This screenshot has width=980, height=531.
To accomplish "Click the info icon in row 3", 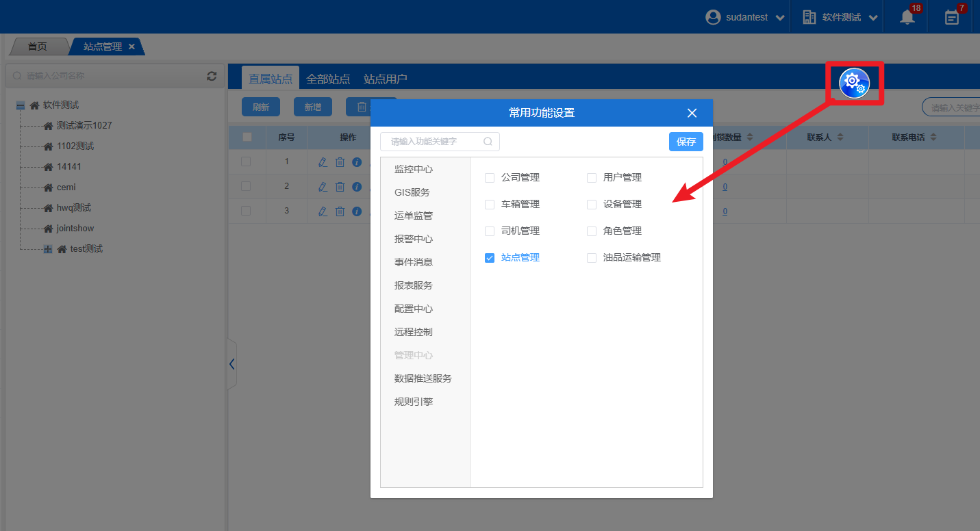I will pos(357,211).
